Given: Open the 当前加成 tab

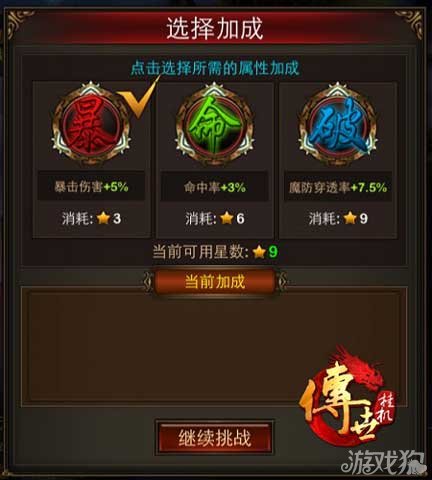Looking at the screenshot, I should (215, 282).
